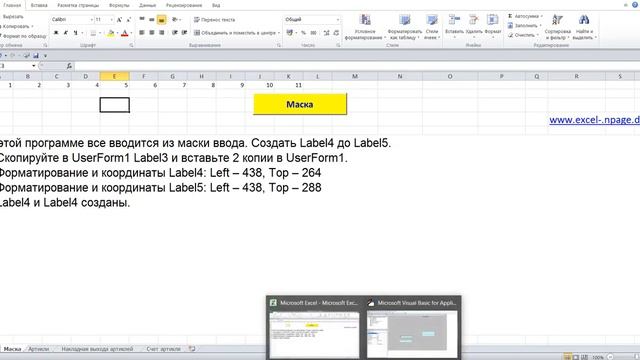Switch to Рецензирование ribbon tab
Image resolution: width=640 pixels, height=360 pixels.
pos(184,5)
